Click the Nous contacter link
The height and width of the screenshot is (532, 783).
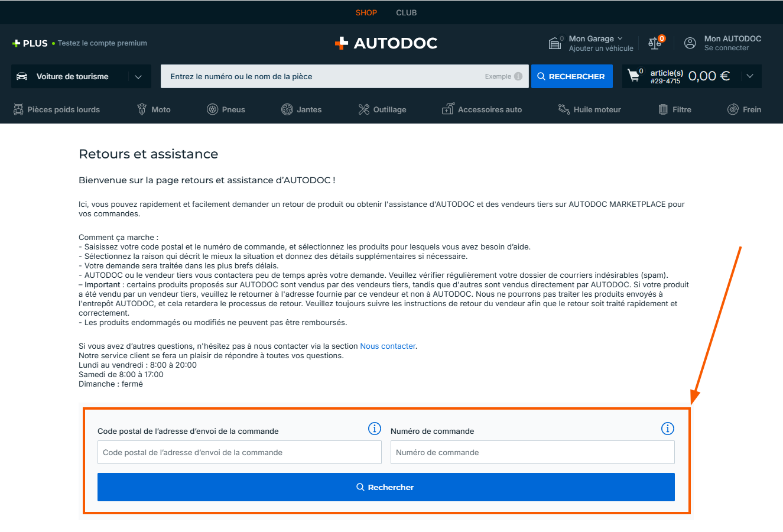(388, 346)
